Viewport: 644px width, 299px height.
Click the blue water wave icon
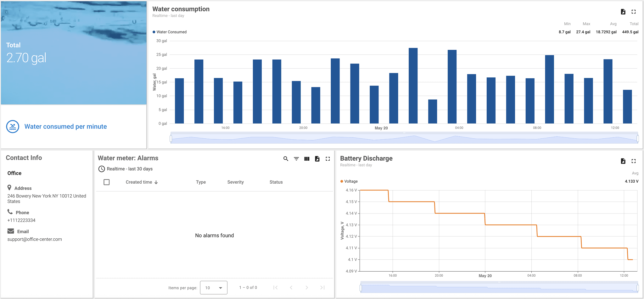[13, 126]
